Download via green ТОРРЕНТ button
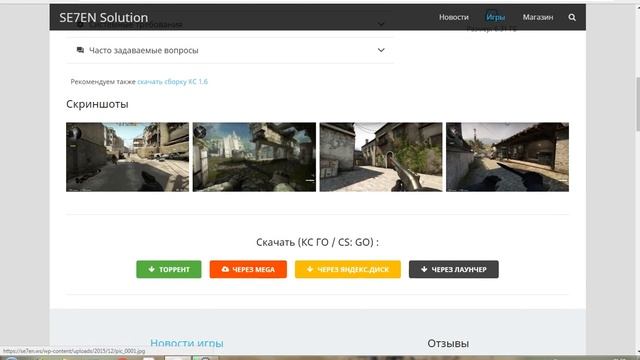Viewport: 640px width, 360px height. pyautogui.click(x=169, y=269)
